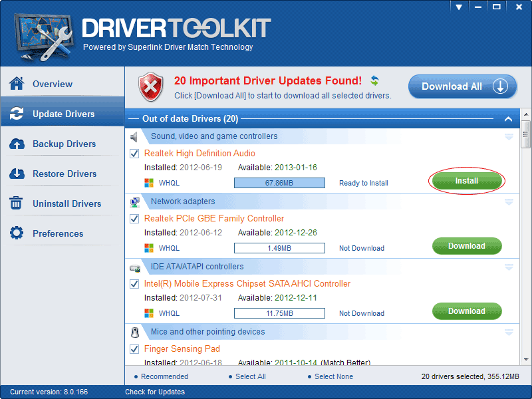
Task: Download the Intel SATA AHCI Controller driver
Action: [467, 311]
